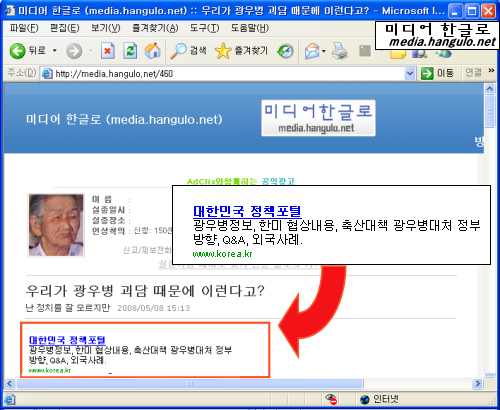
Task: Click the page icon in address bar
Action: coord(47,73)
